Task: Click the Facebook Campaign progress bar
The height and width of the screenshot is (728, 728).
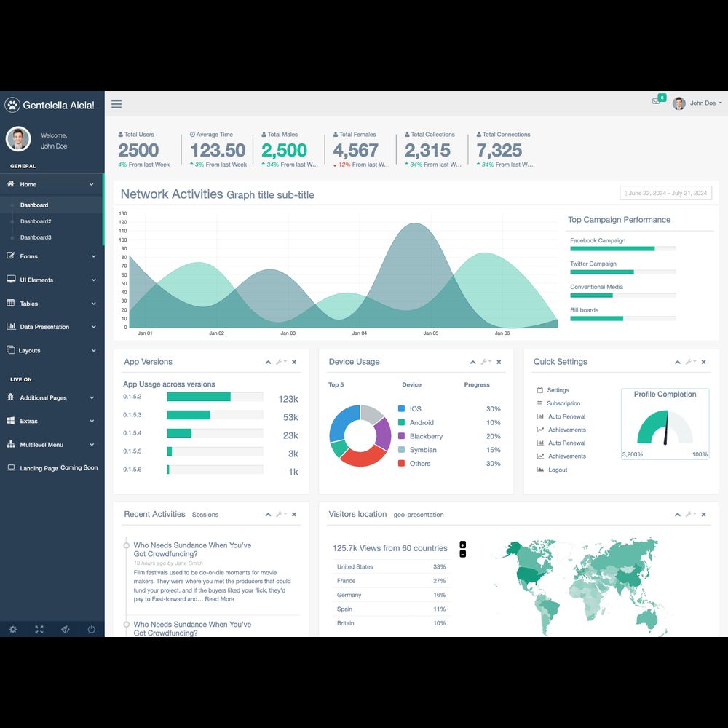Action: point(622,248)
